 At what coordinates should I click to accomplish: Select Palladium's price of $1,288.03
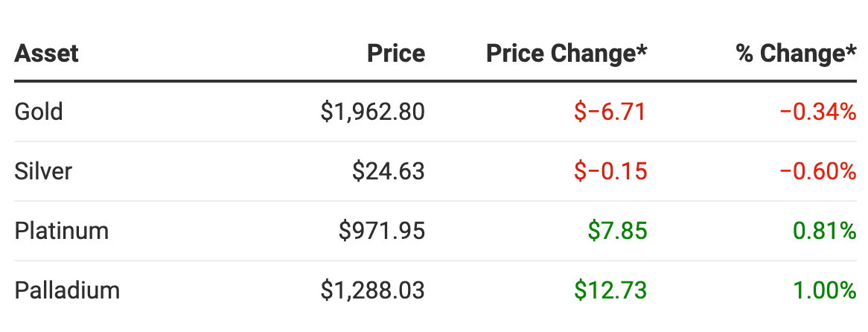(x=373, y=290)
